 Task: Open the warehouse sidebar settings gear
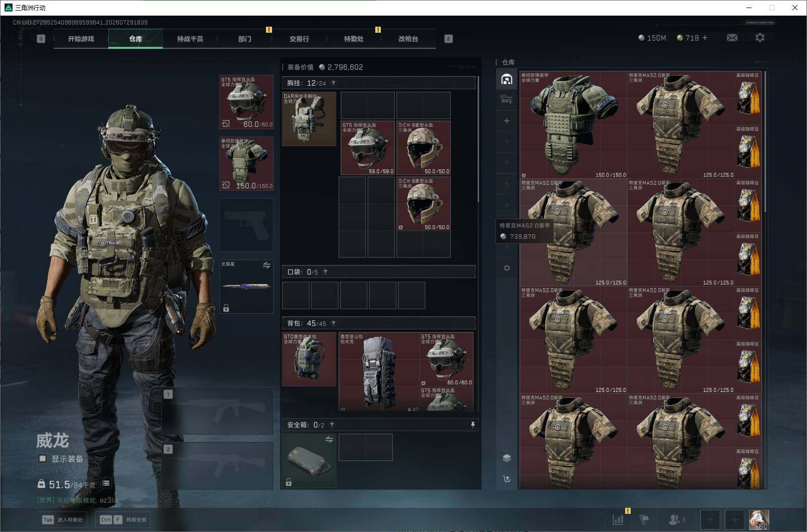(x=507, y=268)
